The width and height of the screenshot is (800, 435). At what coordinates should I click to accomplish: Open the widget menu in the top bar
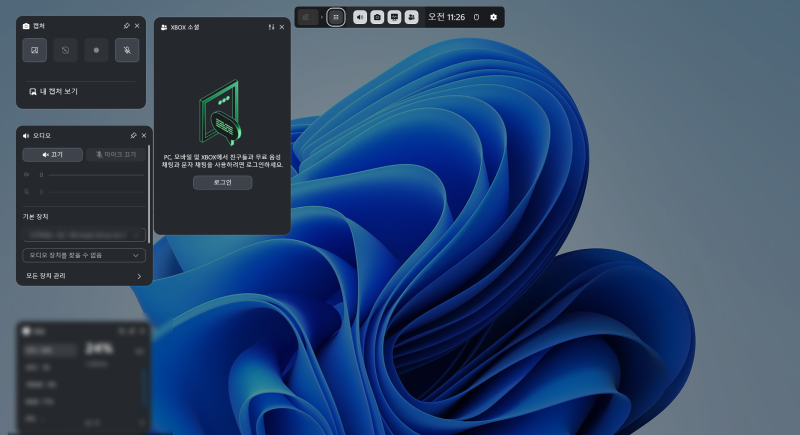pyautogui.click(x=336, y=17)
